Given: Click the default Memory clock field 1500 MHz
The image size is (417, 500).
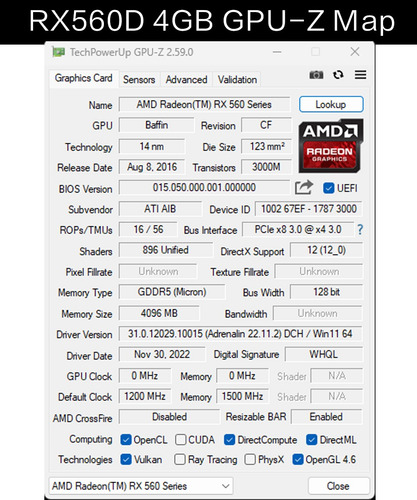Looking at the screenshot, I should 242,396.
